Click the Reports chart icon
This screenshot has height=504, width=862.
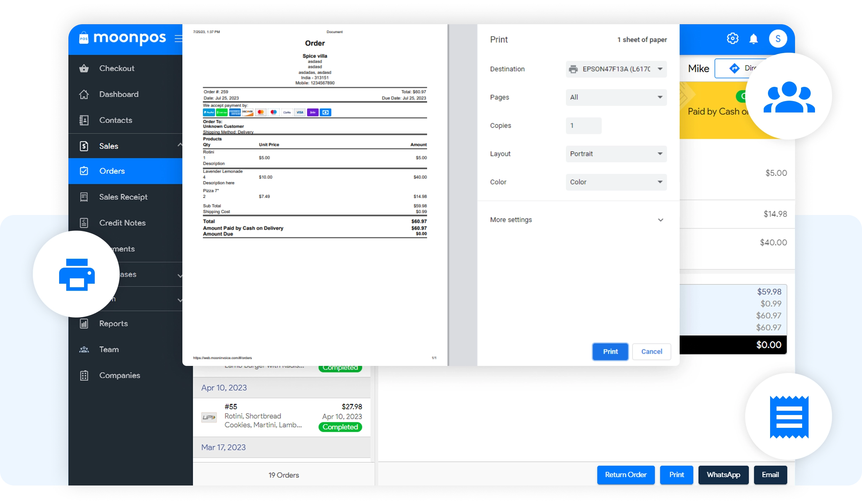tap(84, 324)
